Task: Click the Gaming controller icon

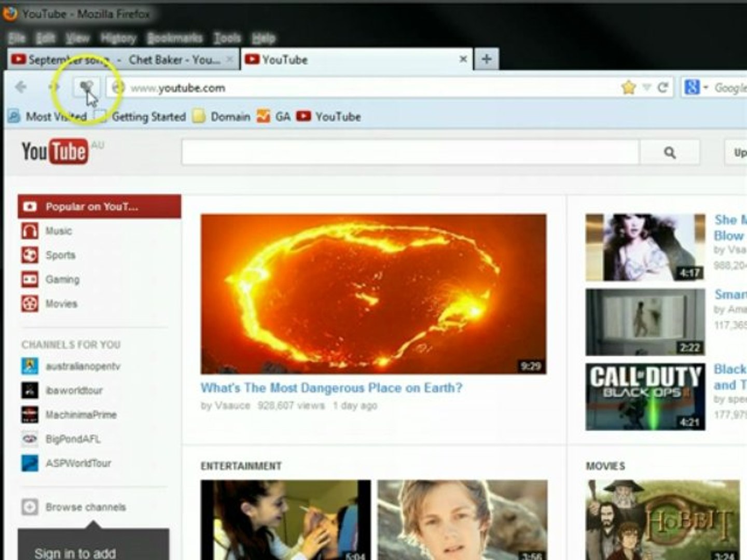Action: tap(30, 279)
